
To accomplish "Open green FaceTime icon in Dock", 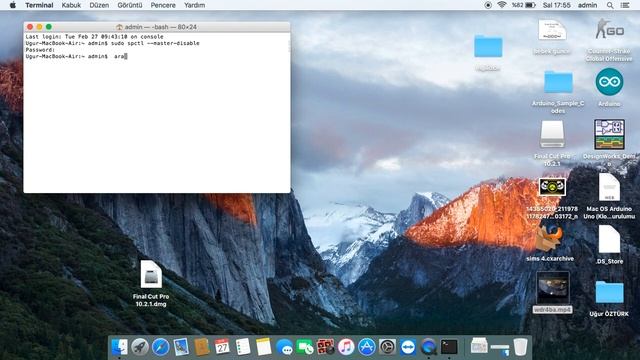I will (305, 347).
